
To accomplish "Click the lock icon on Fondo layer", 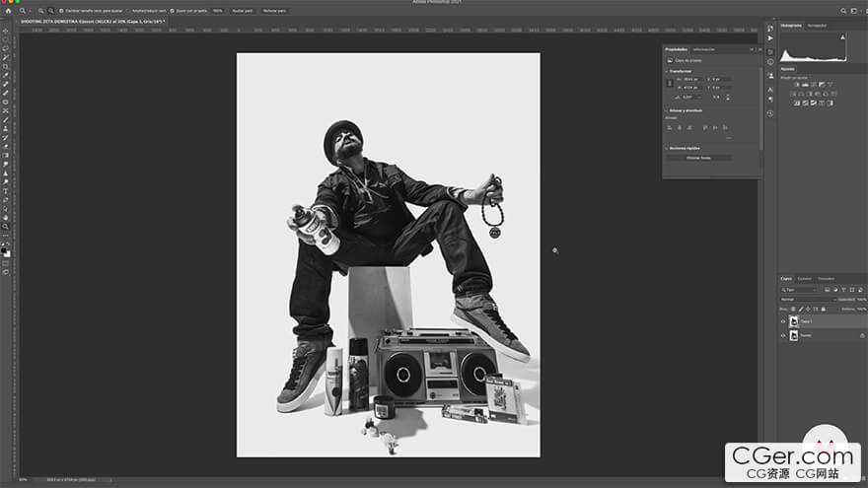I will tap(861, 335).
